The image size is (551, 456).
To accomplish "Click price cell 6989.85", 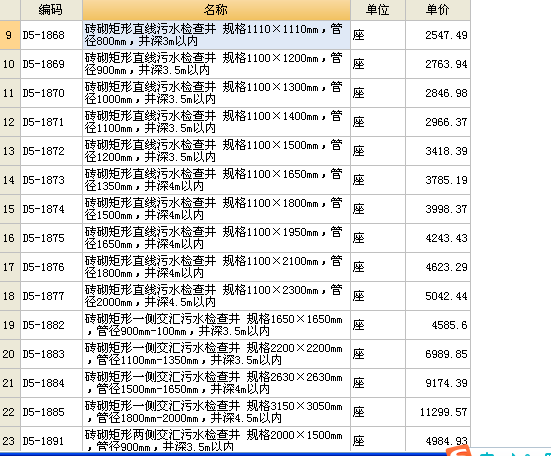I will click(438, 354).
